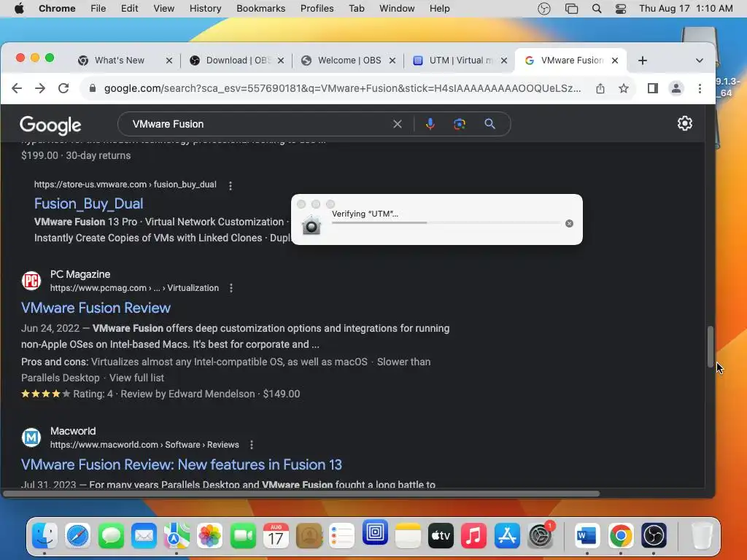
Task: Cancel the Verifying UTM progress
Action: coord(569,223)
